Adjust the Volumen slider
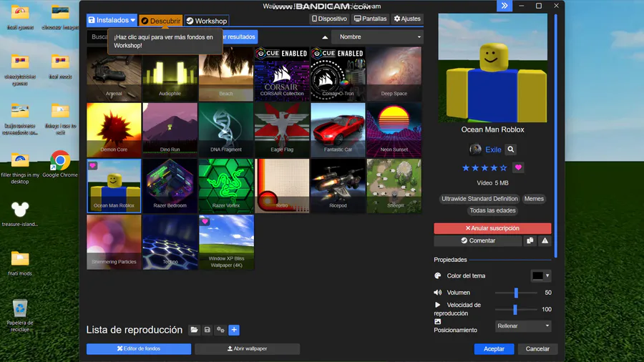This screenshot has height=362, width=644. pos(516,293)
